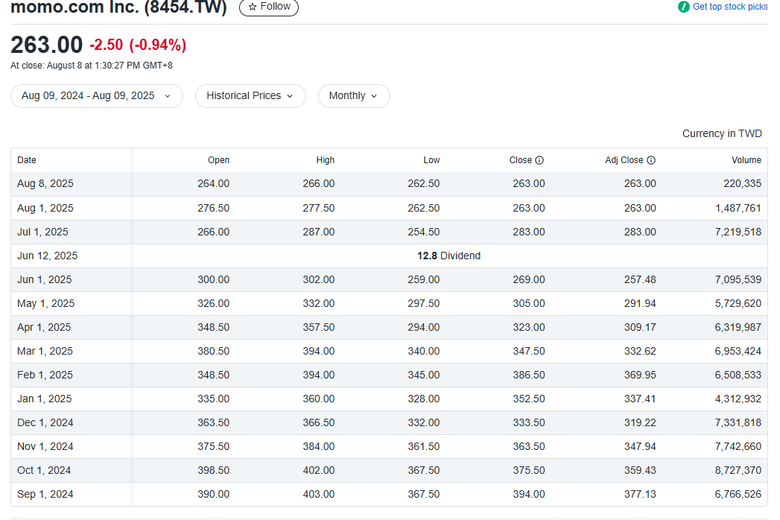Select the Dec 1, 2024 date cell
The width and height of the screenshot is (780, 520).
pyautogui.click(x=45, y=423)
